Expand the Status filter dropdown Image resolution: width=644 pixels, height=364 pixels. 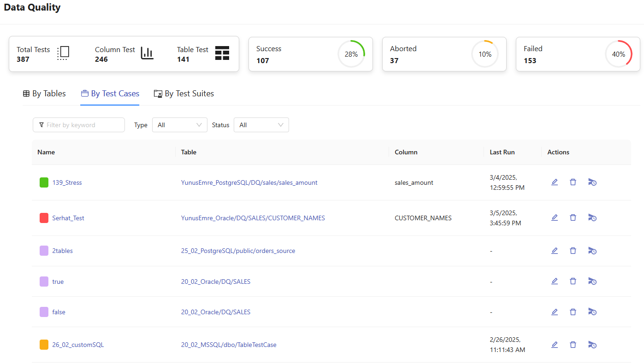[261, 125]
